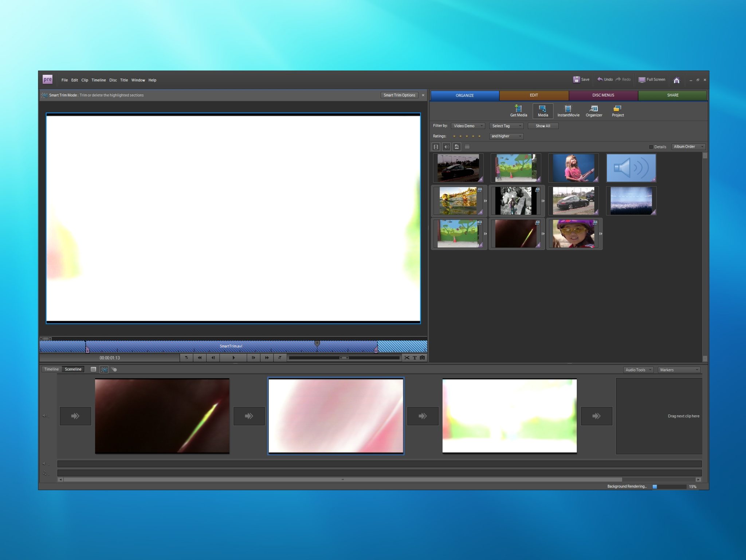Open the Video Demo filter dropdown
Viewport: 746px width, 560px height.
(468, 126)
